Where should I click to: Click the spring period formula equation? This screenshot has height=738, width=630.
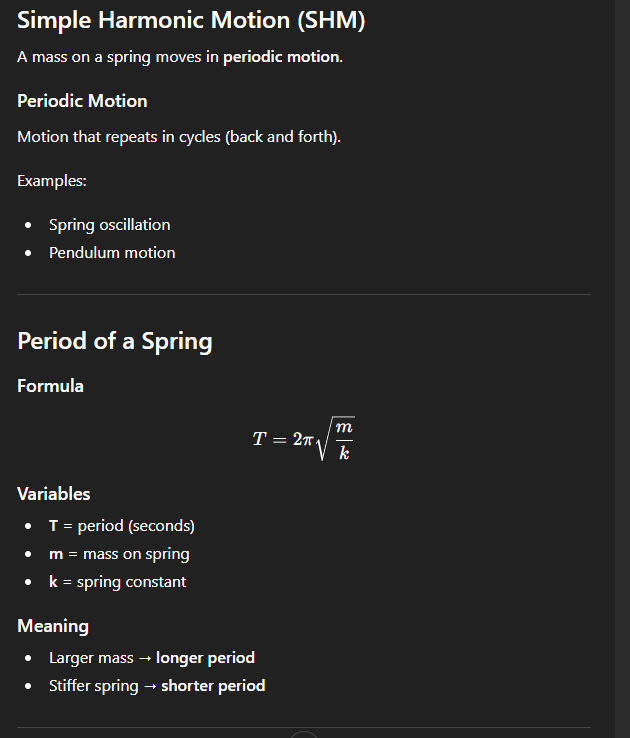304,440
